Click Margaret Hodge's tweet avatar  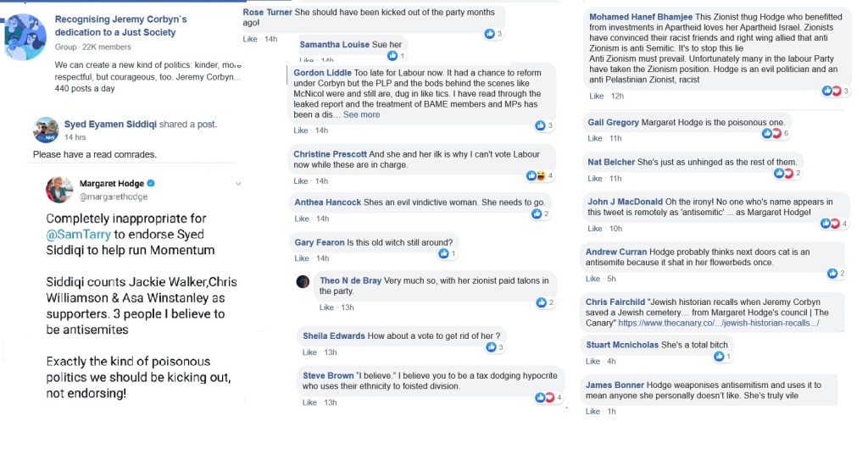coord(59,189)
